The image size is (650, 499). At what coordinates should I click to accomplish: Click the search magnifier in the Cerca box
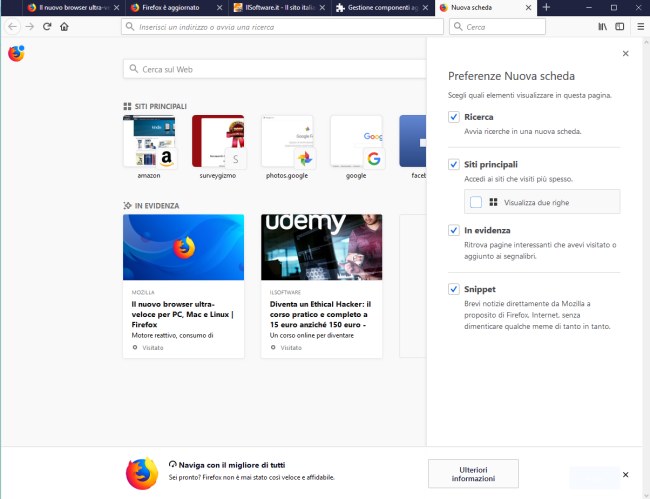tap(458, 27)
